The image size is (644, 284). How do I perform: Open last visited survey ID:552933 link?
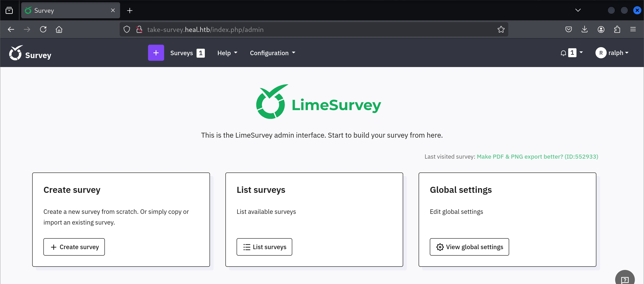click(537, 157)
